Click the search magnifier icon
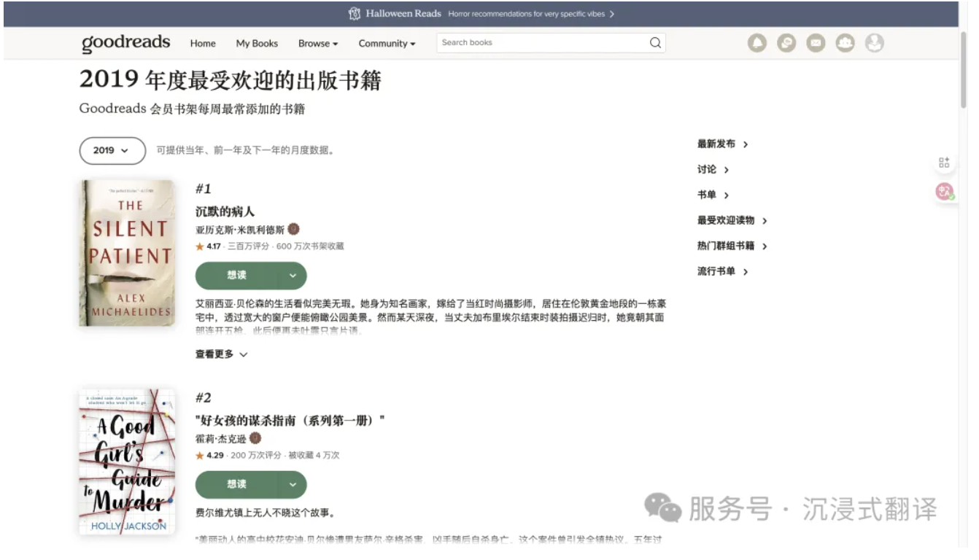The width and height of the screenshot is (979, 560). [x=655, y=43]
